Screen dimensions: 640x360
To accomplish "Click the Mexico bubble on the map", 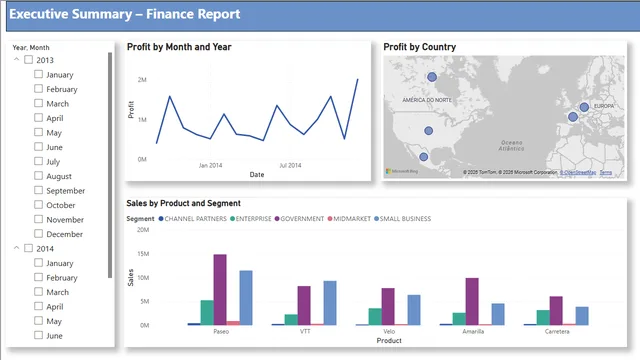I will click(x=424, y=157).
